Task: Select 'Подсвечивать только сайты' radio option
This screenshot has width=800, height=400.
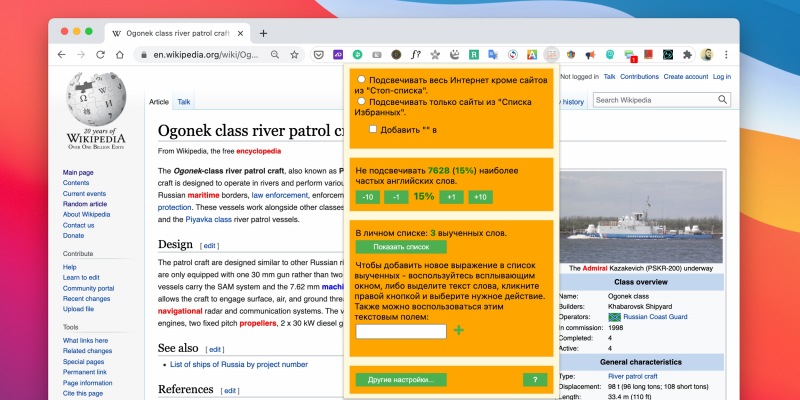Action: [x=361, y=102]
